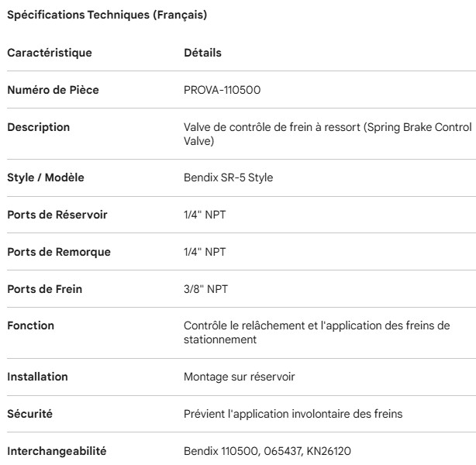Click the Installation row label
The width and height of the screenshot is (476, 465).
[37, 376]
